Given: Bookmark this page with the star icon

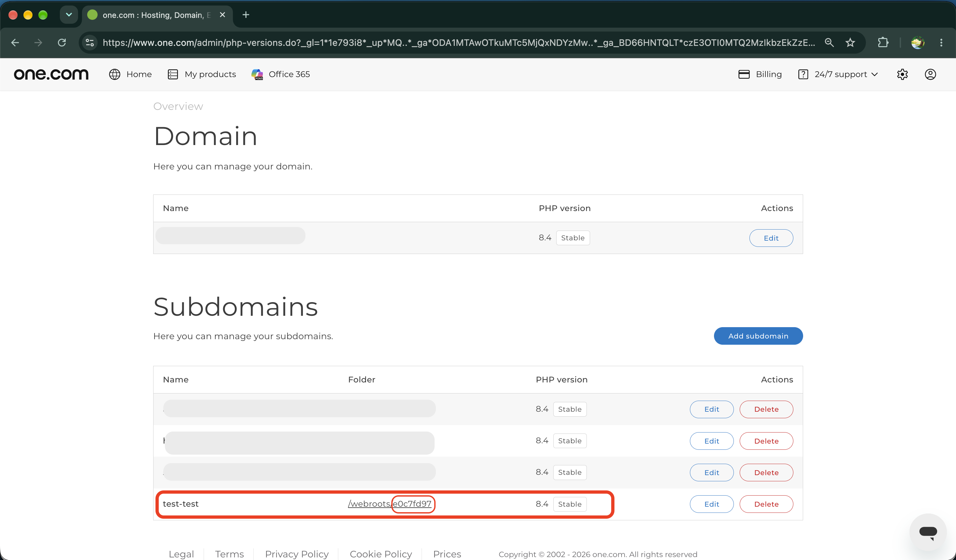Looking at the screenshot, I should click(850, 43).
